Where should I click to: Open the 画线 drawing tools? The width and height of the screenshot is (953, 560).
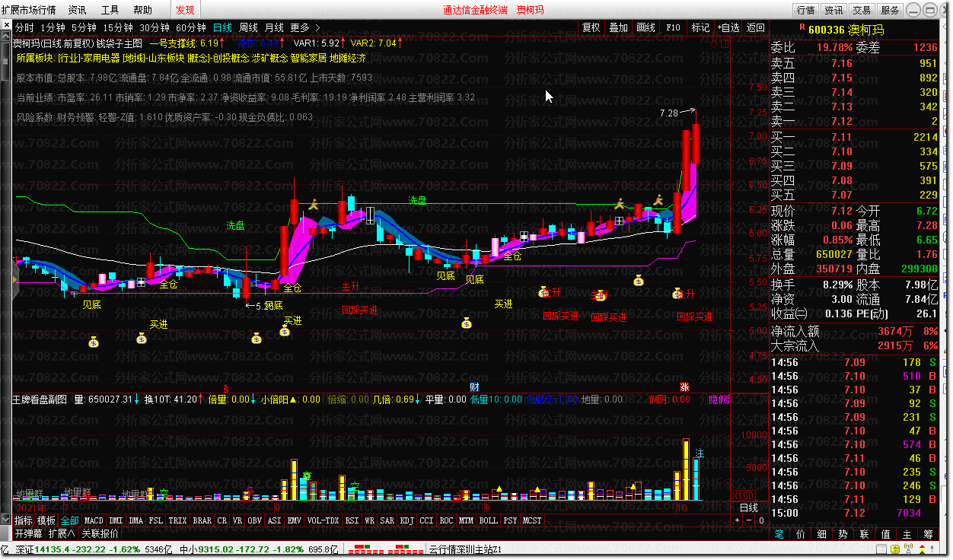(x=646, y=27)
